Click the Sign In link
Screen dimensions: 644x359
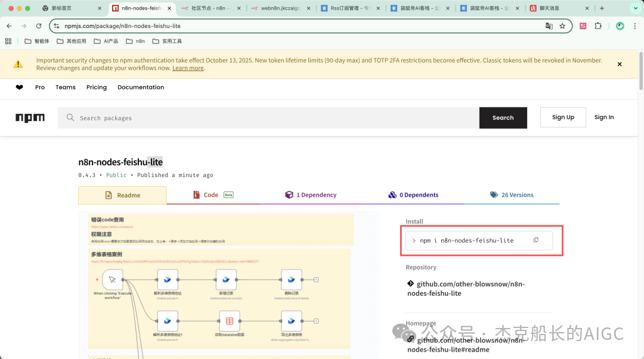point(603,117)
